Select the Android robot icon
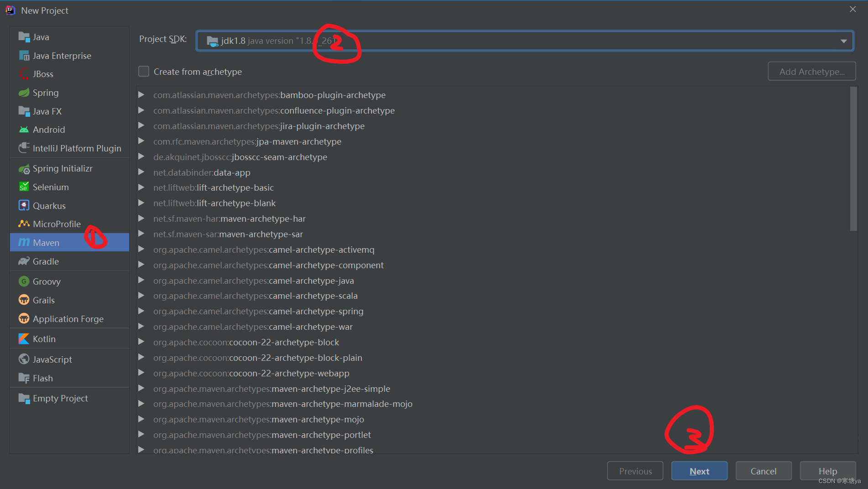This screenshot has height=489, width=868. click(x=24, y=130)
